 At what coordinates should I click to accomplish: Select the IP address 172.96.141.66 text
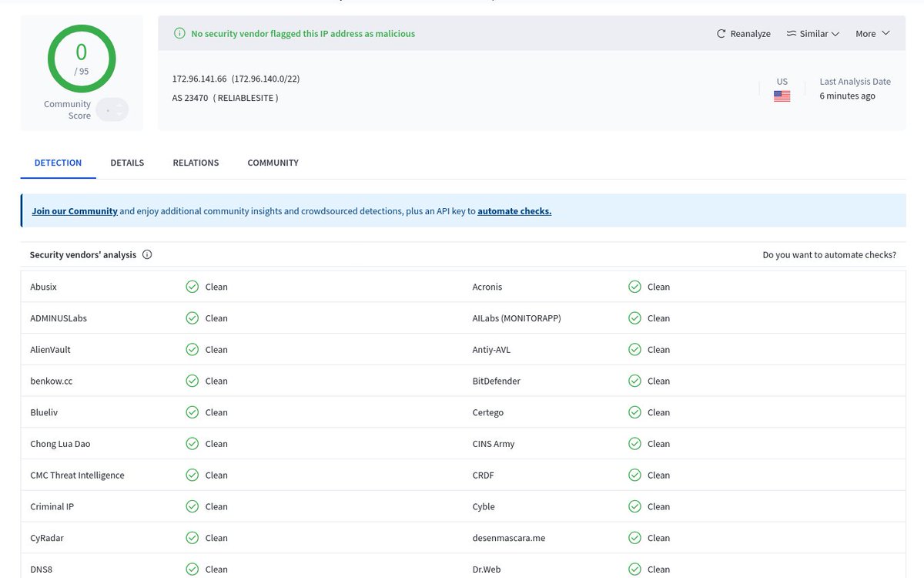click(x=199, y=79)
